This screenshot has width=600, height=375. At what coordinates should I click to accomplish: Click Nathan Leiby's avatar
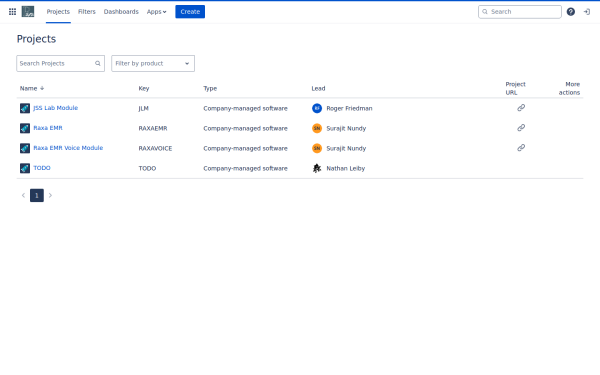point(317,168)
